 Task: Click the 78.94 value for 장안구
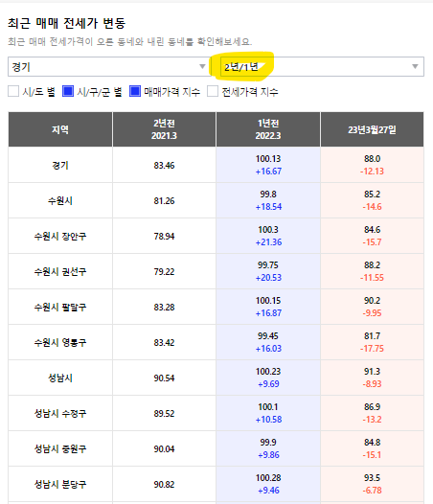(x=164, y=237)
